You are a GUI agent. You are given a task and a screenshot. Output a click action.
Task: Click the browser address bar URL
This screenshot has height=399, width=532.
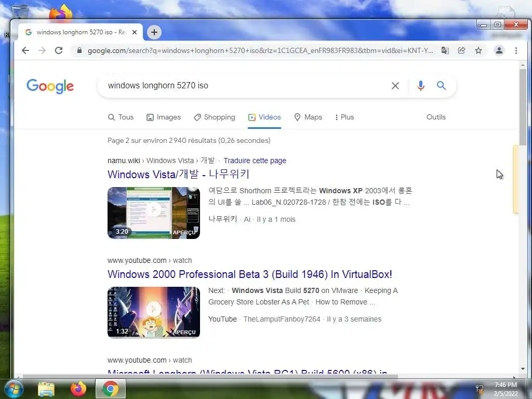(260, 50)
